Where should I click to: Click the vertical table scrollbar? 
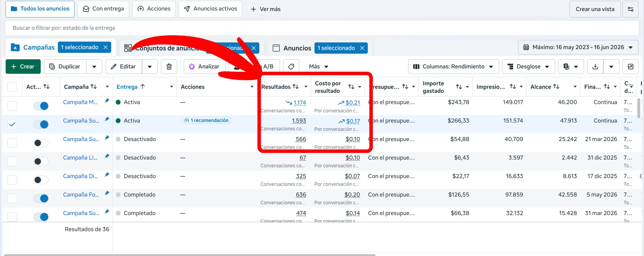tap(639, 108)
